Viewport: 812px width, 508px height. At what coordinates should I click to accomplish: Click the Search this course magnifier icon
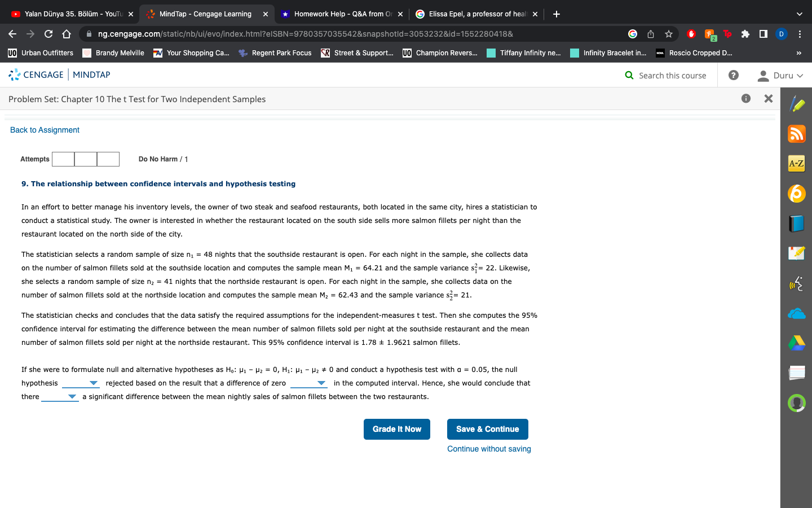click(x=629, y=75)
